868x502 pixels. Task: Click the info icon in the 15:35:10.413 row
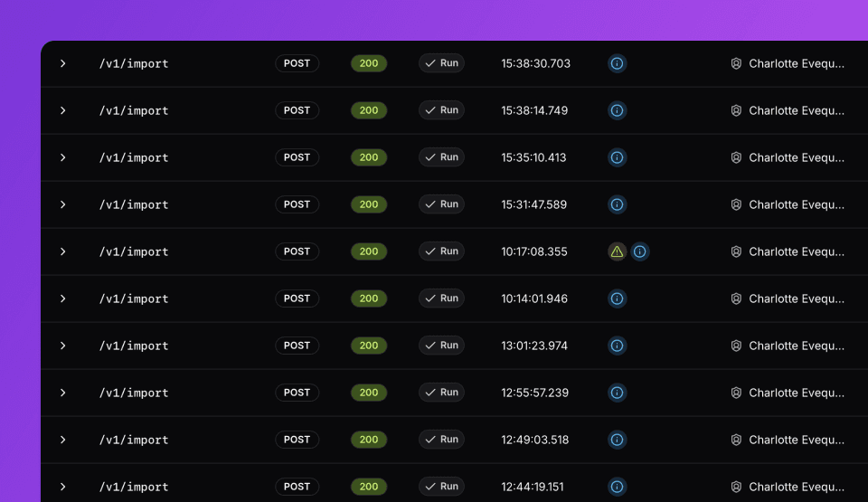pos(617,157)
